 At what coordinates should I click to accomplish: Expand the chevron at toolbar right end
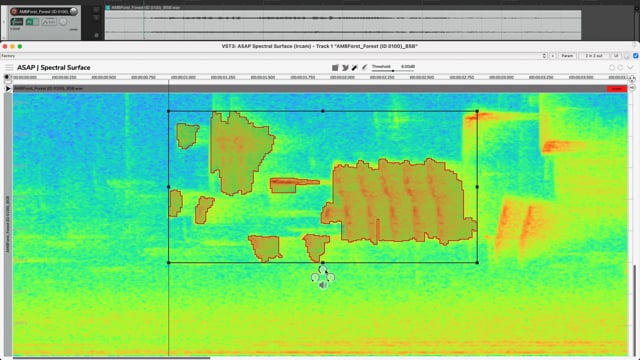(x=630, y=67)
